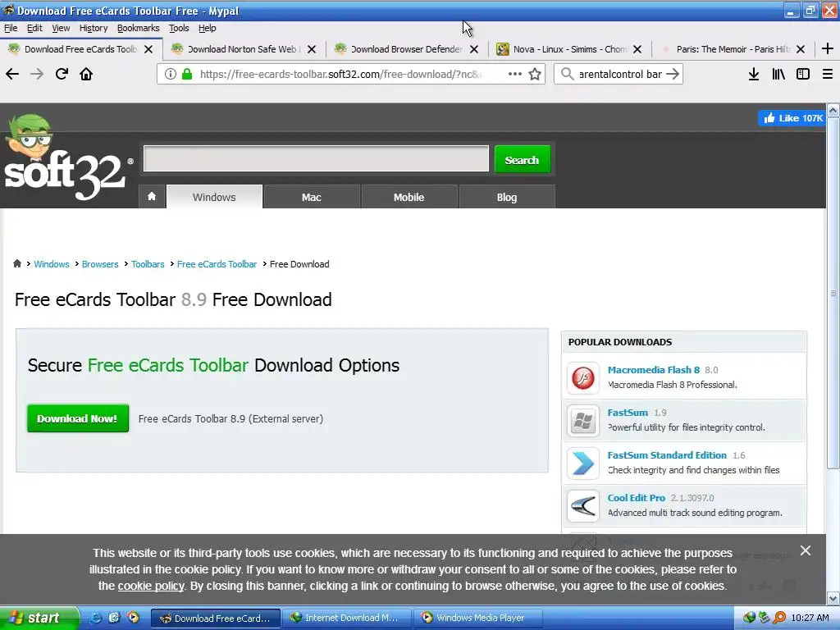The width and height of the screenshot is (840, 630).
Task: Click the breadcrumb home icon
Action: 17,263
